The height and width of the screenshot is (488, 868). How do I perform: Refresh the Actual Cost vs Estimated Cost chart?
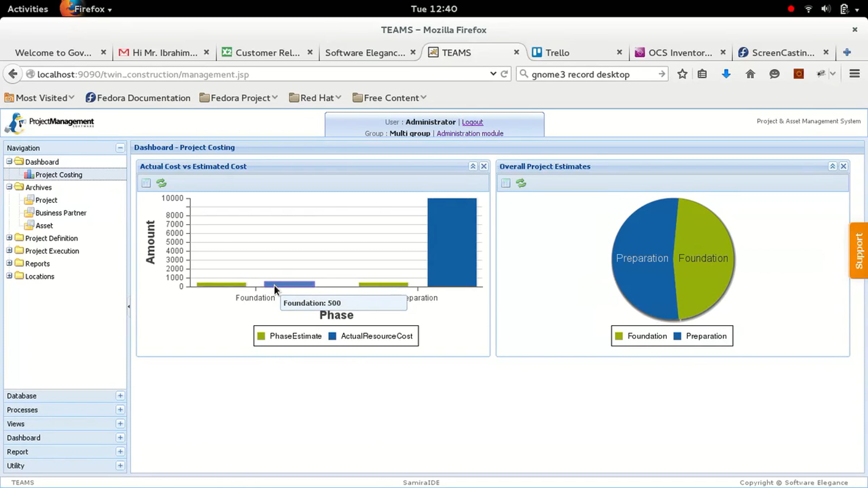coord(161,183)
